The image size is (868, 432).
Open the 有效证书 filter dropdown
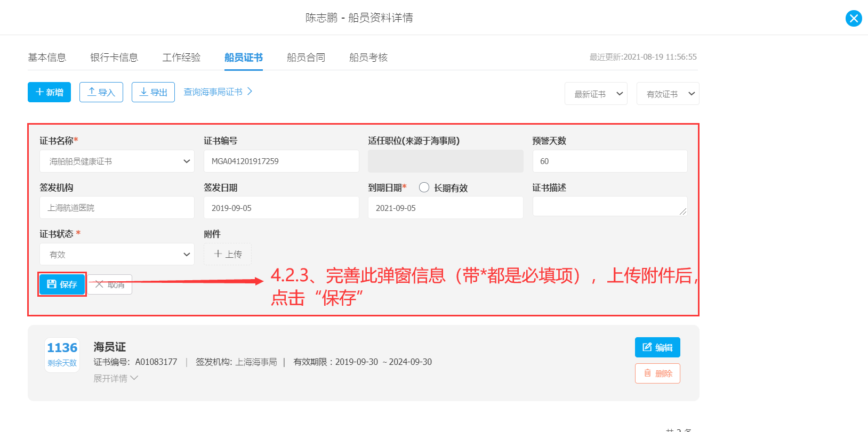[x=668, y=94]
